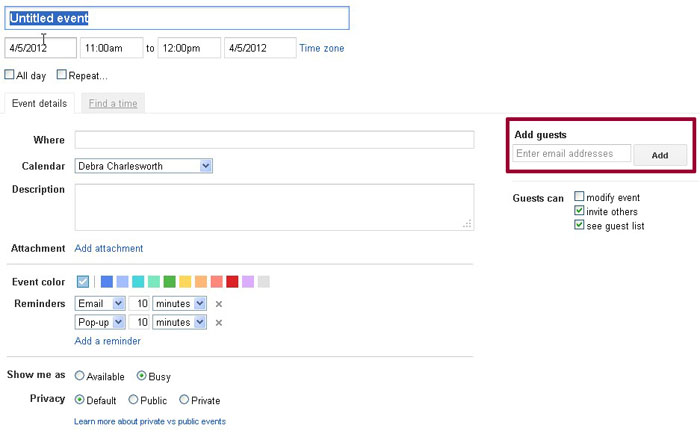The height and width of the screenshot is (443, 700).
Task: Choose the bold red event color
Action: pos(232,282)
